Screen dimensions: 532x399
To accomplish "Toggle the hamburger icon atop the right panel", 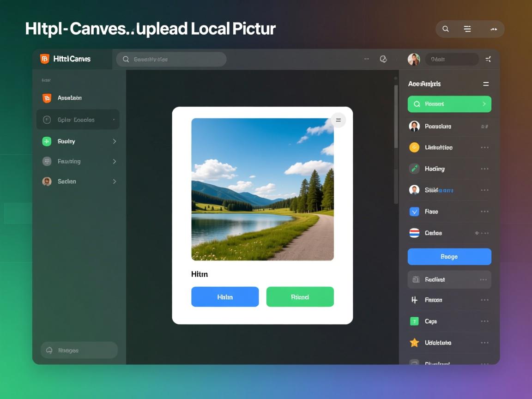I will 486,84.
